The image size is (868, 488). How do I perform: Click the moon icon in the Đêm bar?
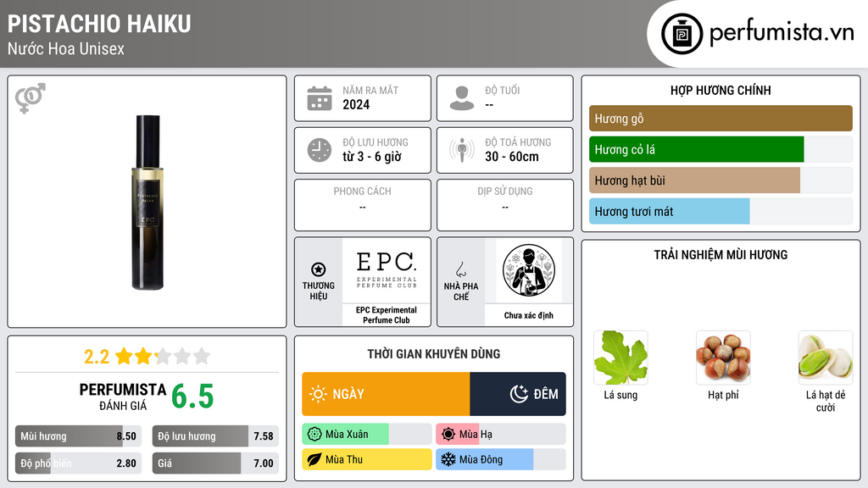519,394
